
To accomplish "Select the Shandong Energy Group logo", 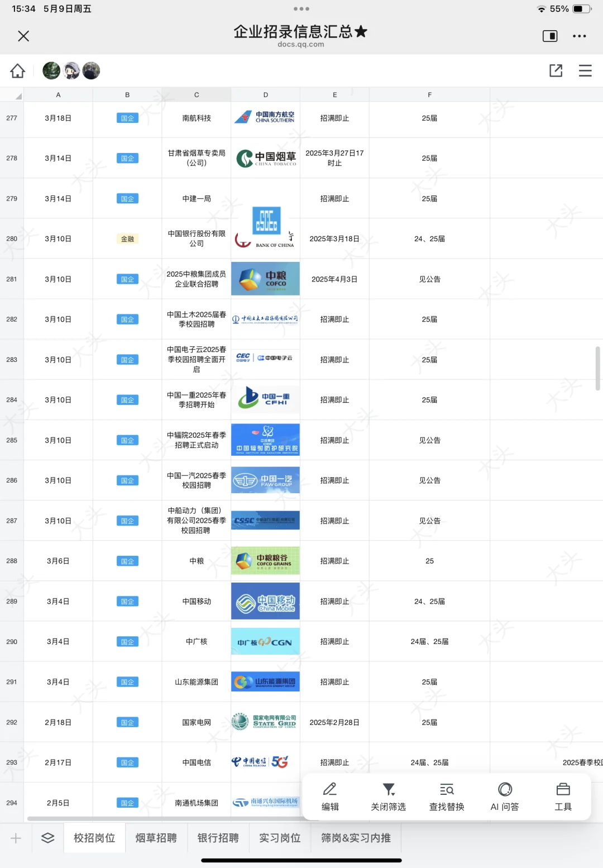I will click(265, 681).
